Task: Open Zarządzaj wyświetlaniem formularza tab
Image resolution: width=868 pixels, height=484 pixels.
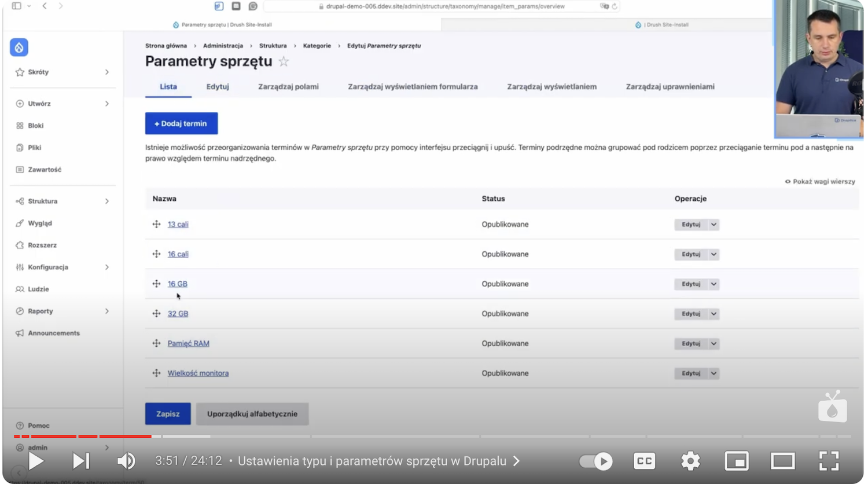Action: [413, 87]
